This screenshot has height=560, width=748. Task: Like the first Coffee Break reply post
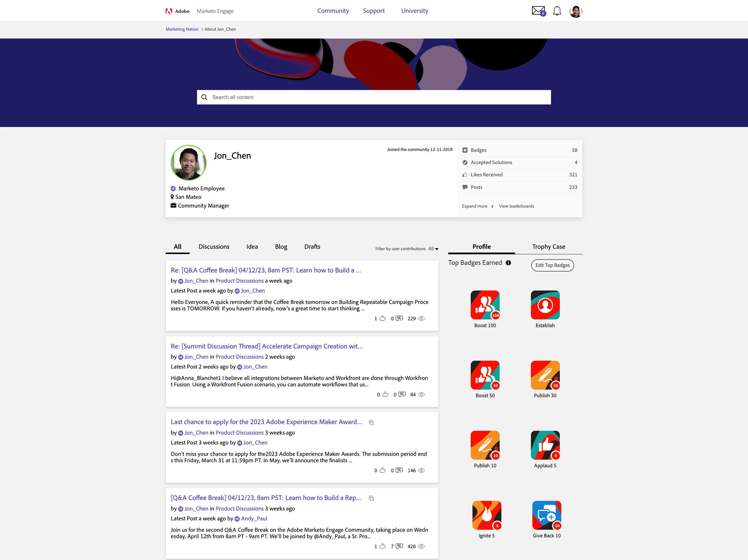click(x=382, y=318)
